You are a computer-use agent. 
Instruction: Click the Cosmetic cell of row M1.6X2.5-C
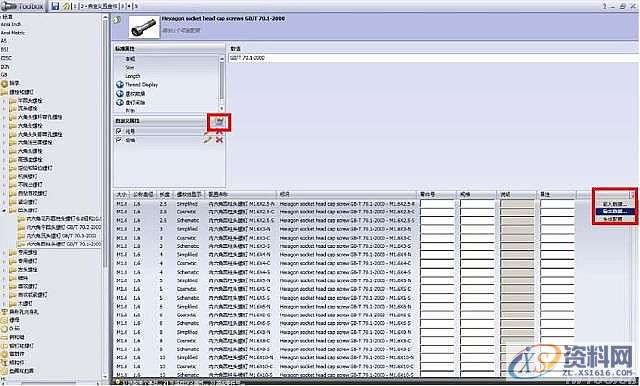tap(187, 212)
